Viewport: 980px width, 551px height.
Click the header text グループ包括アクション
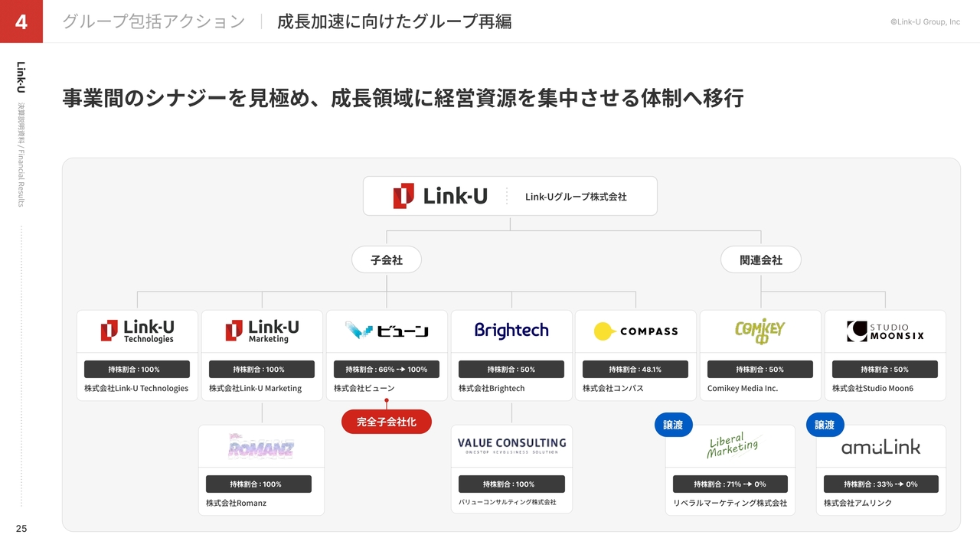coord(154,21)
